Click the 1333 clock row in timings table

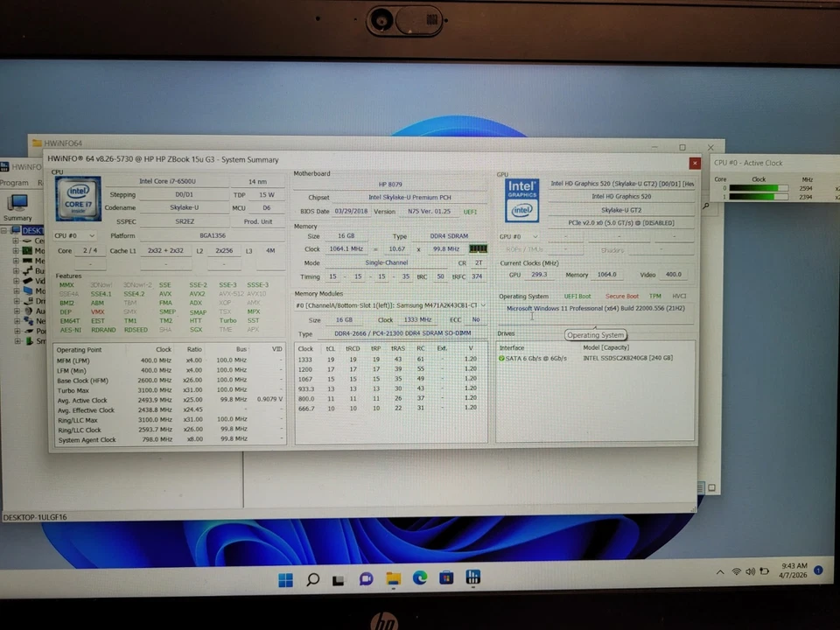(391, 360)
